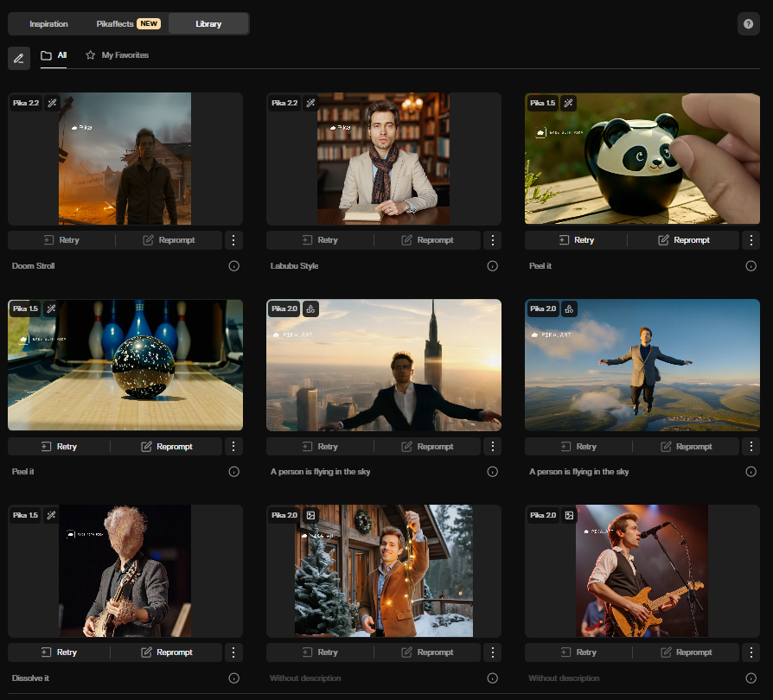Click info icon for Dissolve it video

tap(233, 678)
